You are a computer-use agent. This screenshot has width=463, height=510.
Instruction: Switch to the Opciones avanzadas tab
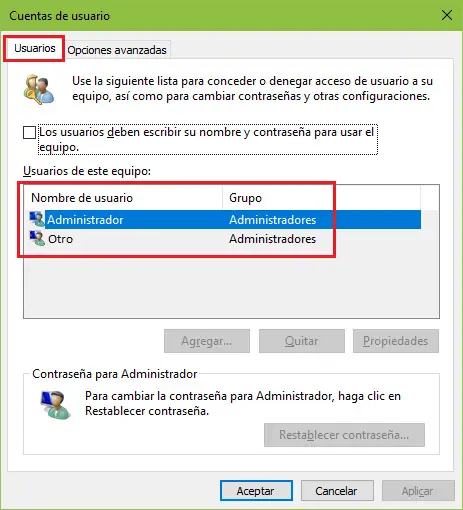tap(117, 50)
